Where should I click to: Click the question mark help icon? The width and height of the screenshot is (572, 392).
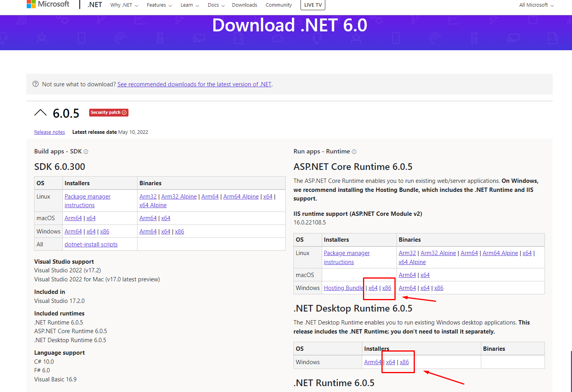pyautogui.click(x=35, y=84)
